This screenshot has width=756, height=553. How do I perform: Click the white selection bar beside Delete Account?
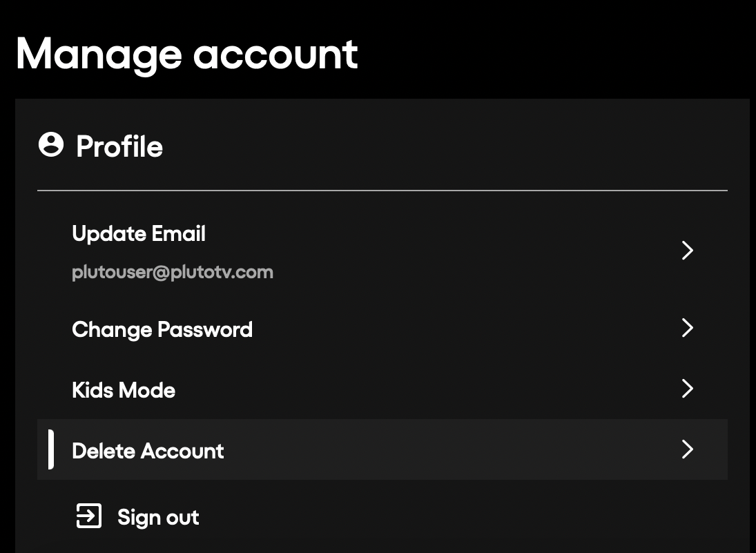click(x=51, y=449)
